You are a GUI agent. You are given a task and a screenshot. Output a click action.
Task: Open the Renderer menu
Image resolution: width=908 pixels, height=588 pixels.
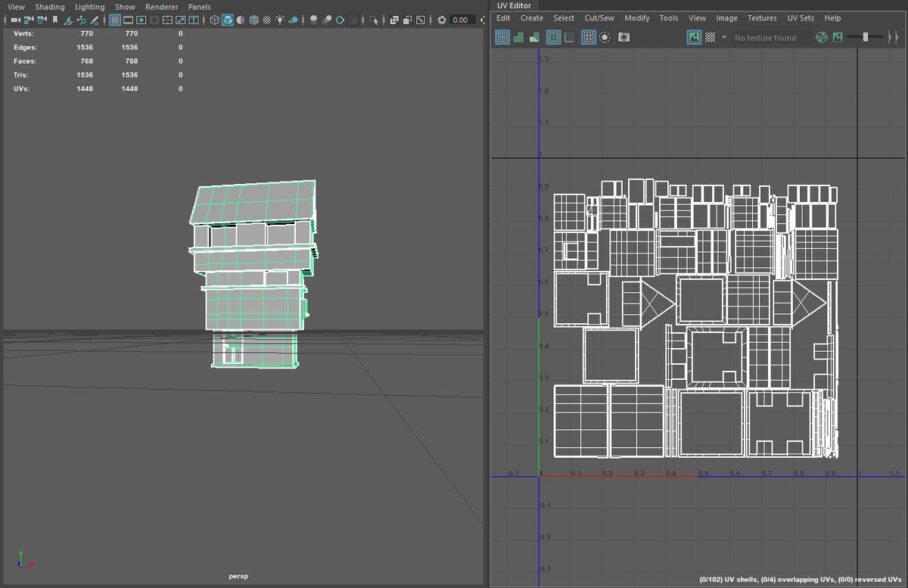coord(162,7)
